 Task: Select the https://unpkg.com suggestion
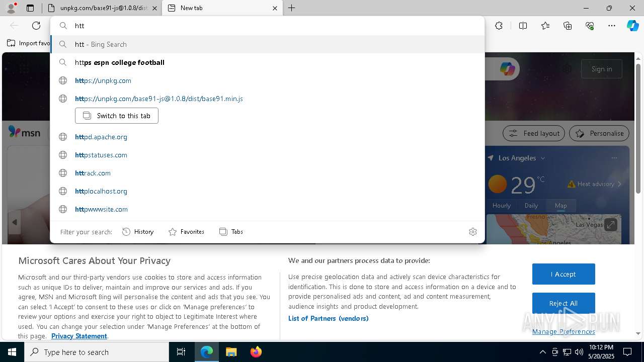point(267,80)
